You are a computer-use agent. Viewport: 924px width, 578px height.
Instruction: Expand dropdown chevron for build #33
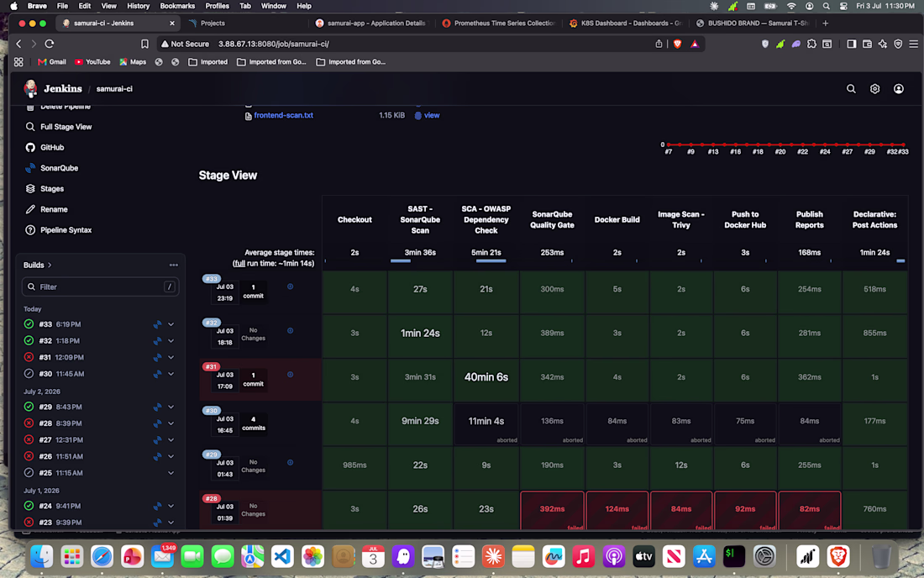(x=171, y=324)
